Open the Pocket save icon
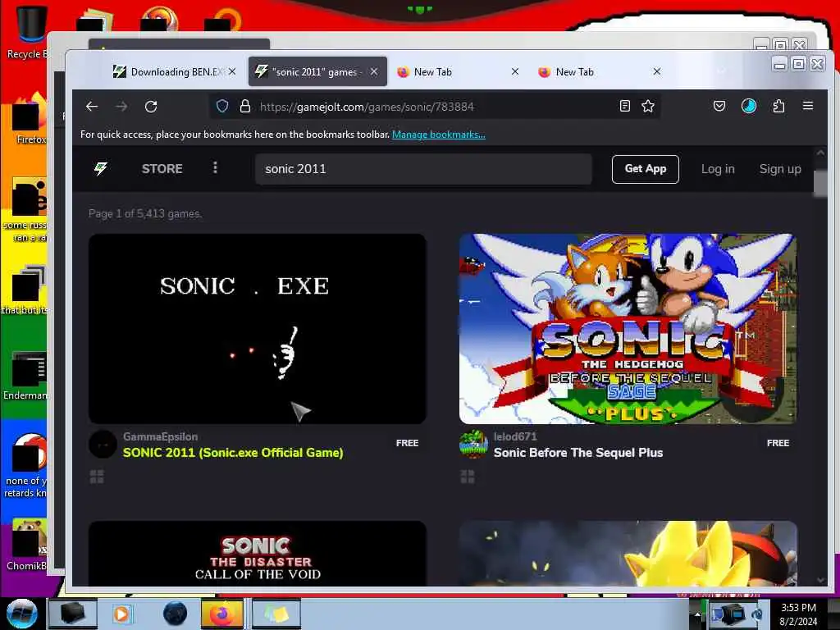 (719, 106)
